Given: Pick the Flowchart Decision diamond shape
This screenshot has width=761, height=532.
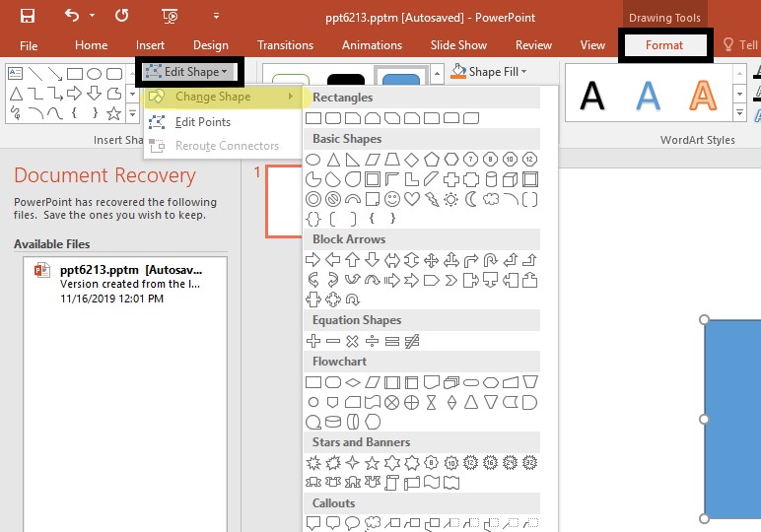Looking at the screenshot, I should (352, 382).
